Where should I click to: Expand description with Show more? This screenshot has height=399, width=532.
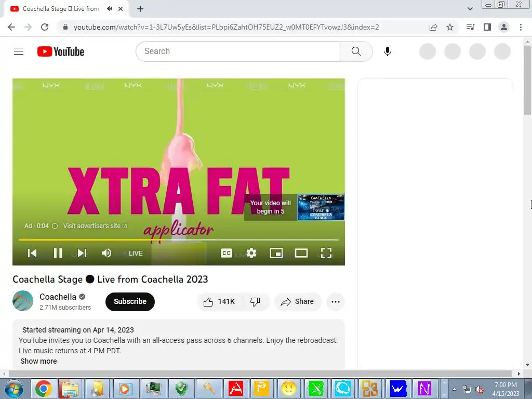pos(38,361)
